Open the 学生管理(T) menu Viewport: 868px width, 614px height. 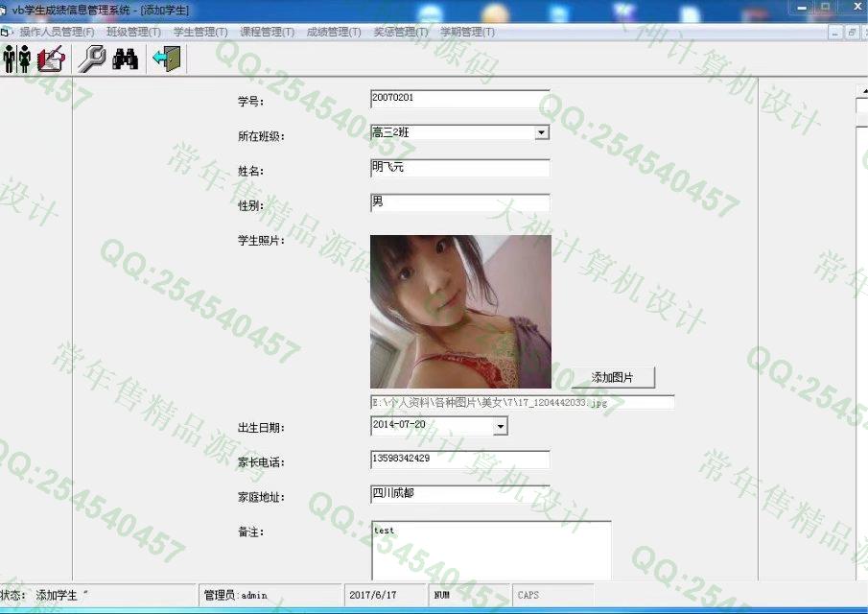[200, 32]
